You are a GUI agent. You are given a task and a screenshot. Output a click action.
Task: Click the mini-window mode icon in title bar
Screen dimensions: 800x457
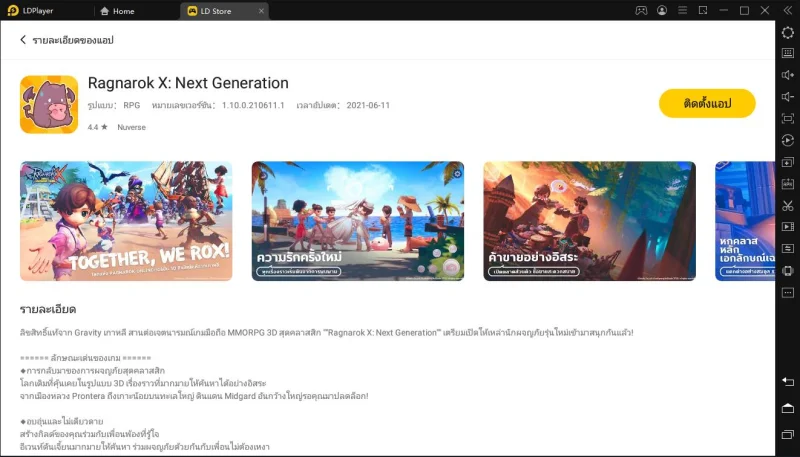(703, 10)
